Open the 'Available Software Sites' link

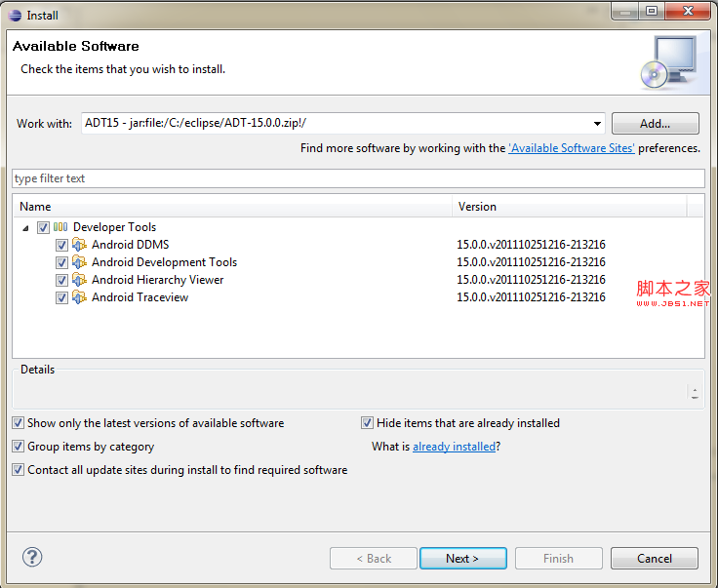point(572,148)
